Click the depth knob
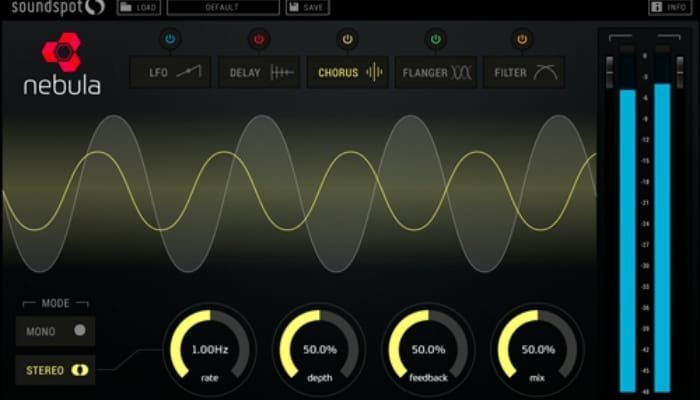 [x=319, y=350]
